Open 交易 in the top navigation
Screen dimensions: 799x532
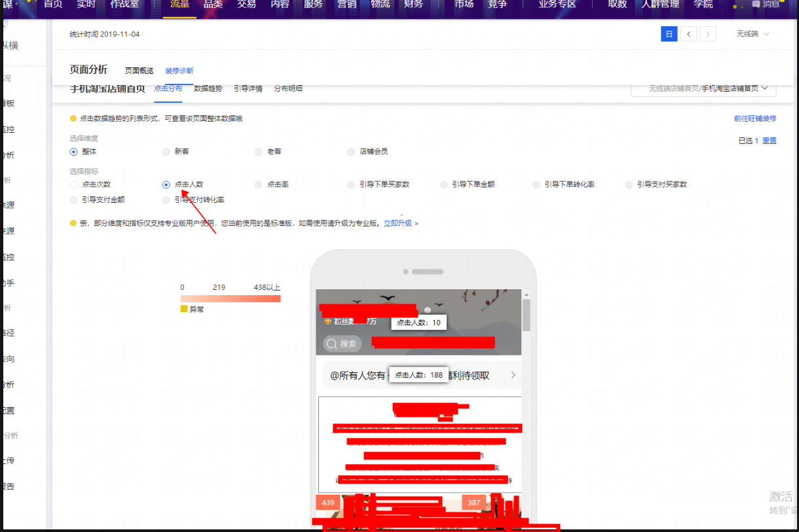[246, 5]
